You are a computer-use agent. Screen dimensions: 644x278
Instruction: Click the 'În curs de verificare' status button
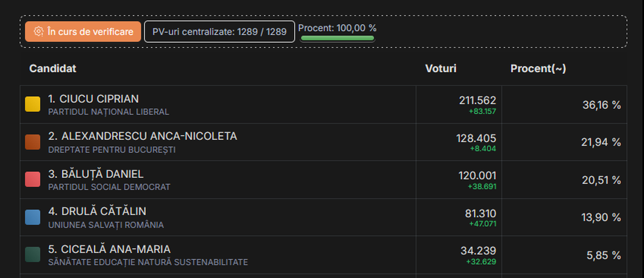tap(83, 32)
